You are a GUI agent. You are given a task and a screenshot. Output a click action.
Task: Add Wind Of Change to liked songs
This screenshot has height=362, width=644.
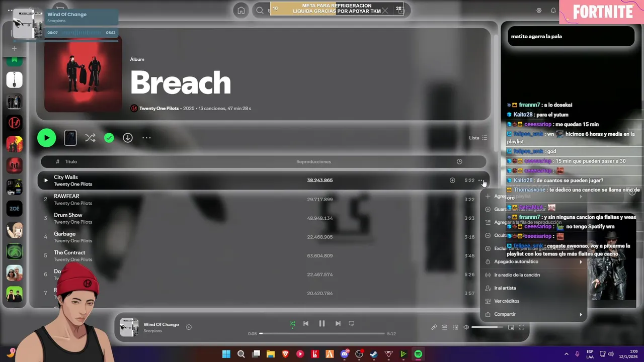189,327
